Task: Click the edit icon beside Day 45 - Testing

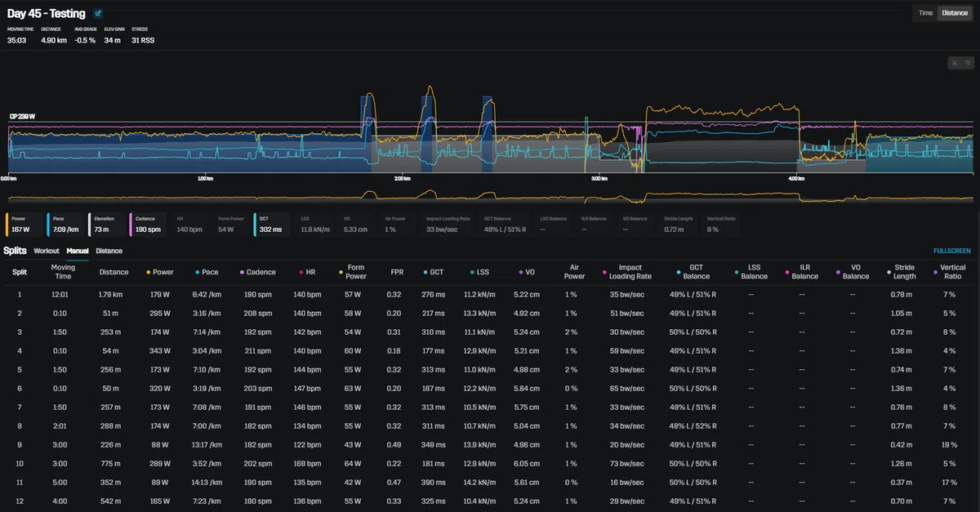Action: pyautogui.click(x=98, y=13)
